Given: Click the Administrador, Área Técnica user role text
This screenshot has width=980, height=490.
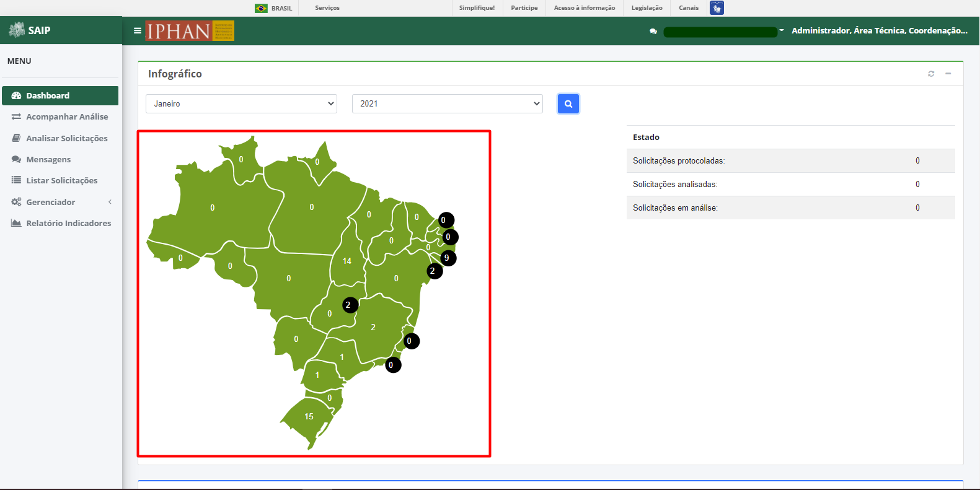Looking at the screenshot, I should coord(880,30).
